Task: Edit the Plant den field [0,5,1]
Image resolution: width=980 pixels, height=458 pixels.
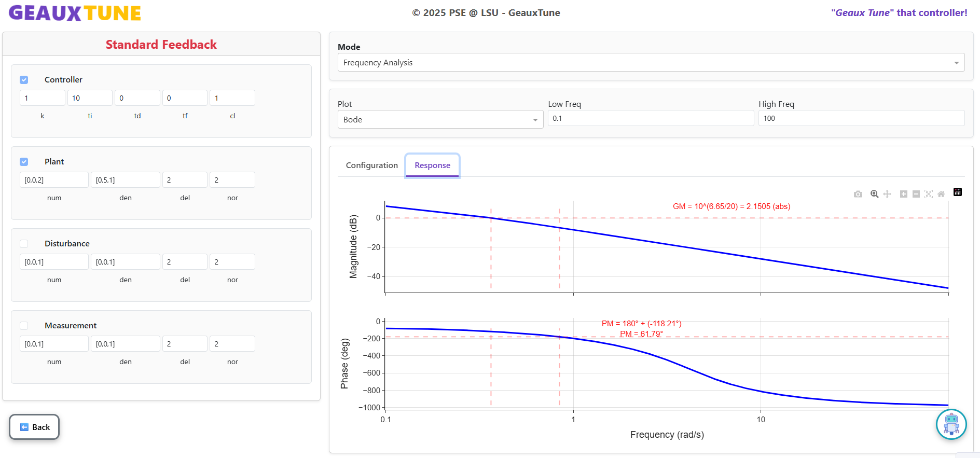Action: [x=126, y=180]
